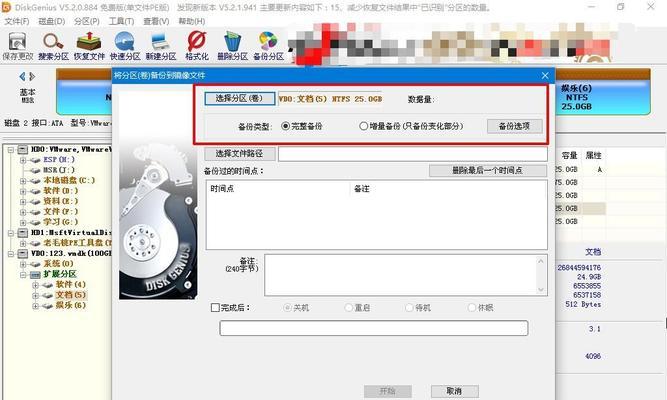
Task: Select HD0 VMware disk icon in tree
Action: [23, 149]
